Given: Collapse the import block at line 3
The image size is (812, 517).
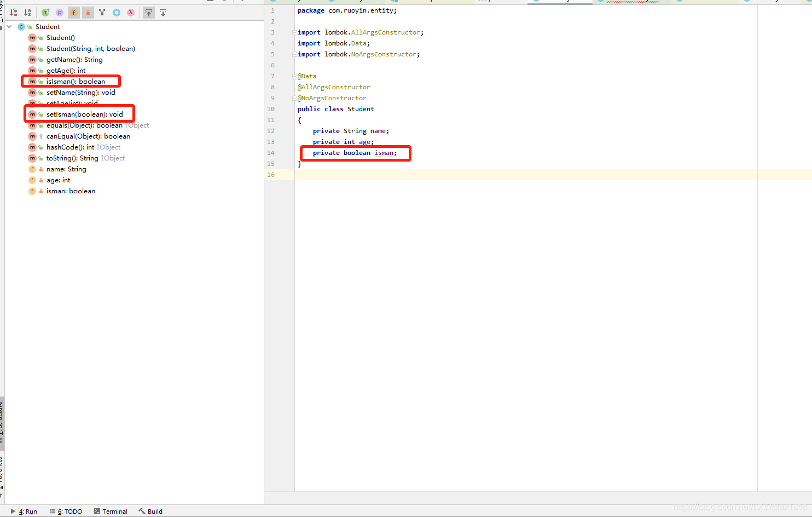Looking at the screenshot, I should click(x=294, y=32).
